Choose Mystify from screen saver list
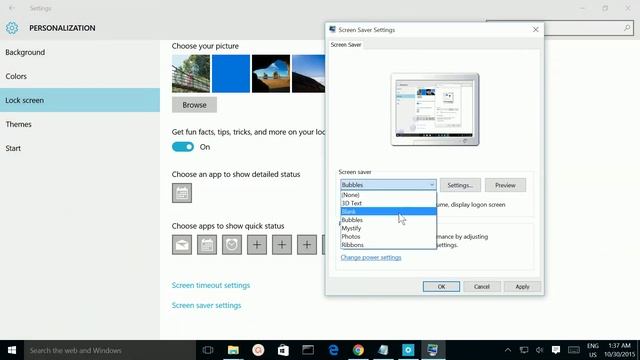This screenshot has height=360, width=640. [388, 228]
